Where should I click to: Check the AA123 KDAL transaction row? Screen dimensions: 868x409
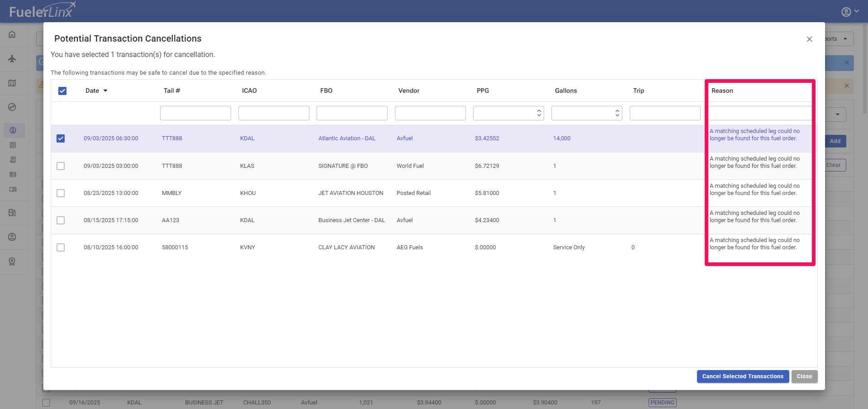(x=61, y=220)
